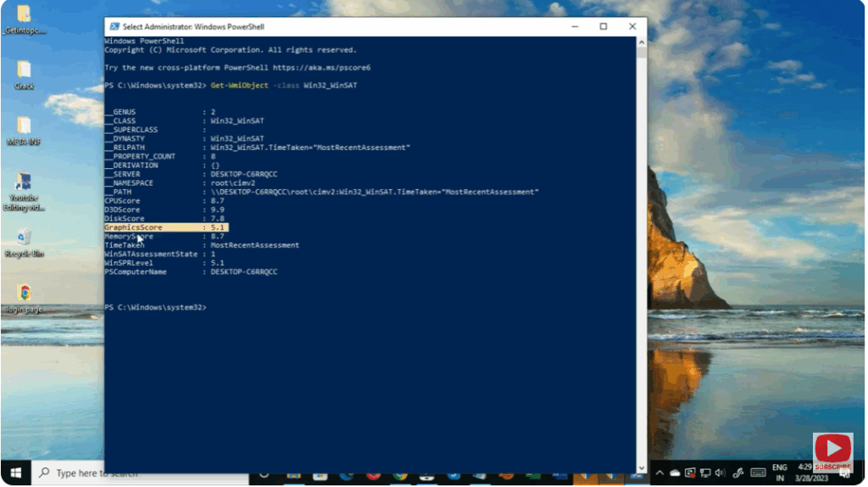The height and width of the screenshot is (487, 868).
Task: Click the Win32_WinSAT argument in the command line
Action: coord(331,86)
